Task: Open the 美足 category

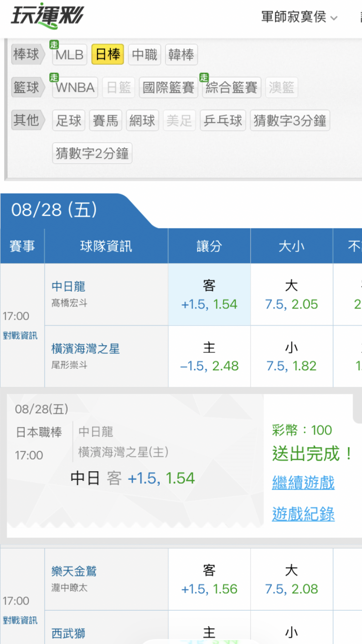Action: 180,120
